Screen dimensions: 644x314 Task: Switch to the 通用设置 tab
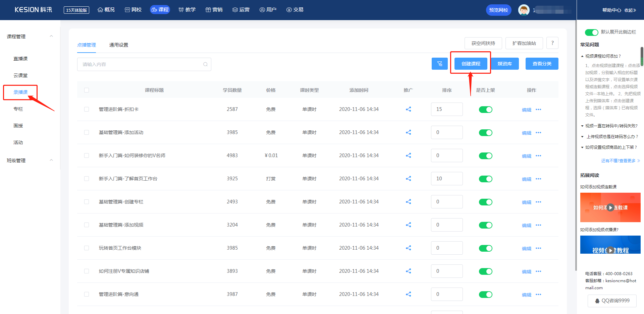(x=119, y=45)
